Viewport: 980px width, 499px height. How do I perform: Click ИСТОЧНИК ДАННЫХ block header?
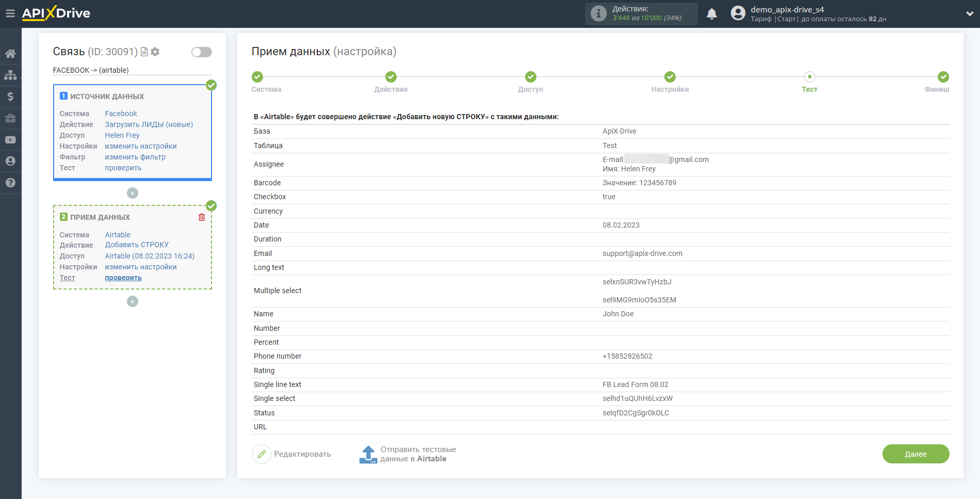point(107,96)
